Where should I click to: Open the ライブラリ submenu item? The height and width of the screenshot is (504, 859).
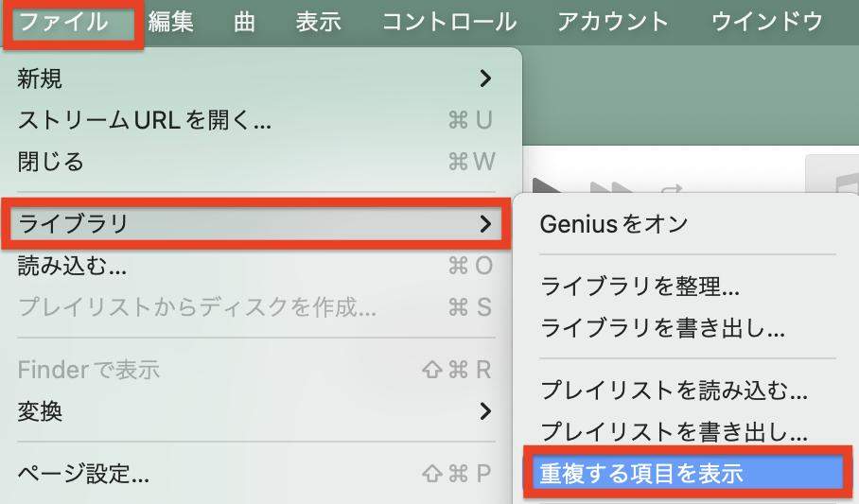click(255, 224)
